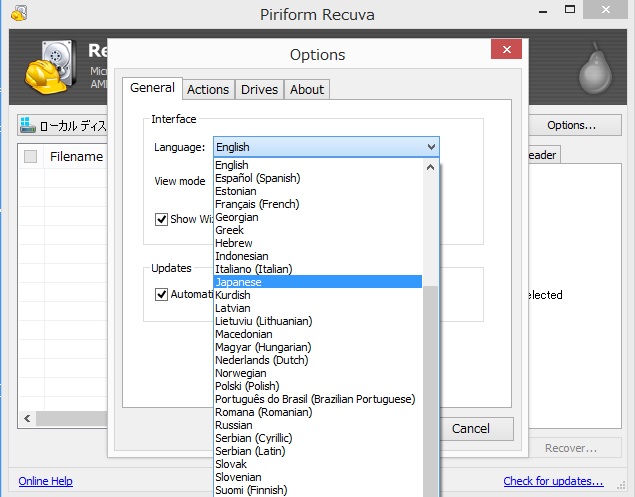Select Russian language
The width and height of the screenshot is (635, 497).
click(x=318, y=425)
